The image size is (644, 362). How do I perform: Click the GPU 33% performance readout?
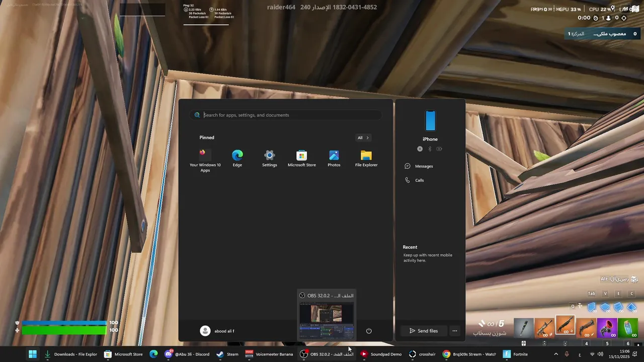pyautogui.click(x=570, y=9)
